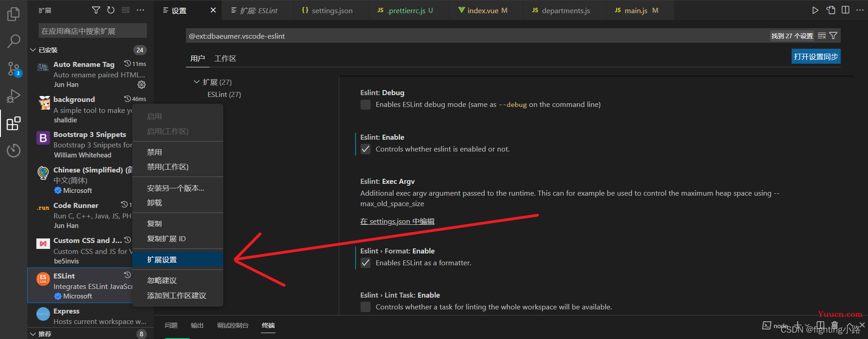Select 忽略建议 menu entry
The image size is (868, 339).
click(178, 281)
